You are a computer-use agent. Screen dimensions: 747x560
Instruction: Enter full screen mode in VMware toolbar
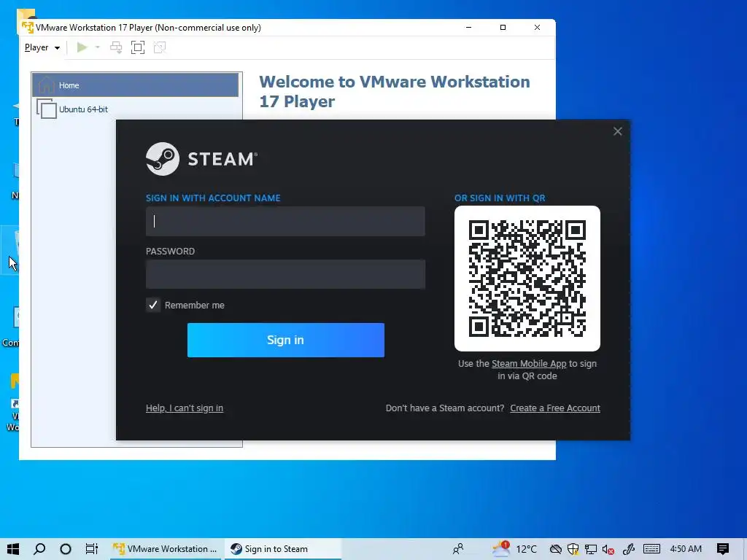click(x=138, y=47)
